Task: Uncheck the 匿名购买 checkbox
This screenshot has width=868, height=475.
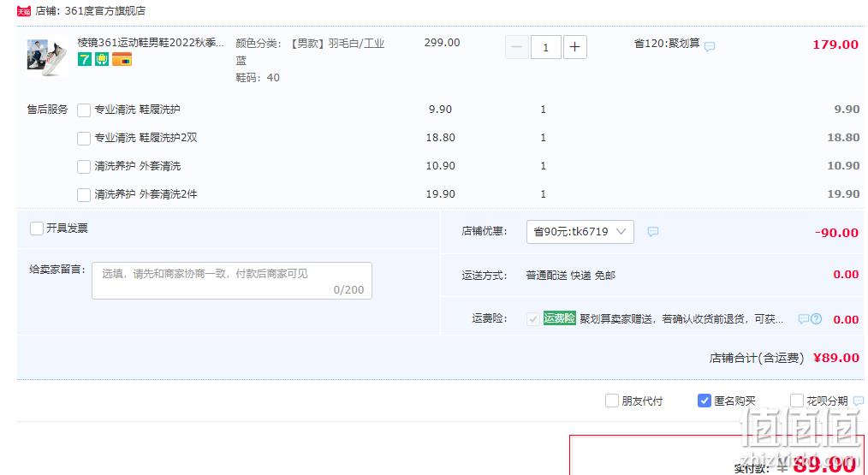Action: pos(705,401)
